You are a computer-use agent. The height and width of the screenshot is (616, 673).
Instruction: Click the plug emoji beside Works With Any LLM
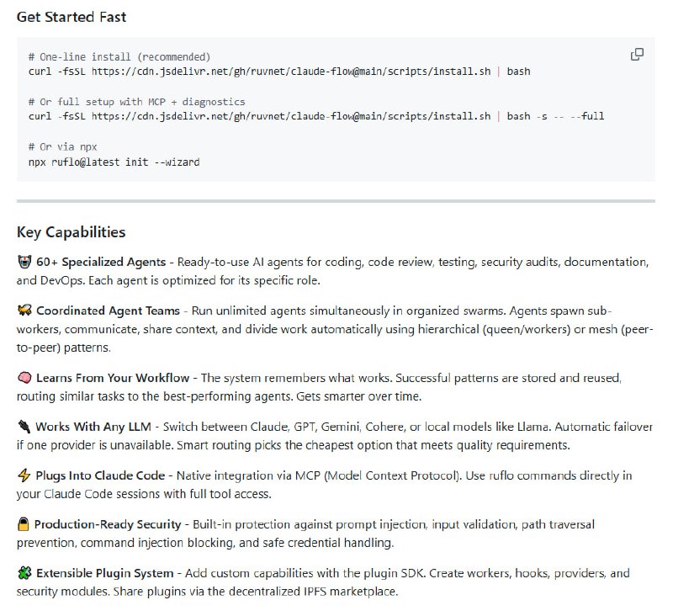(24, 427)
